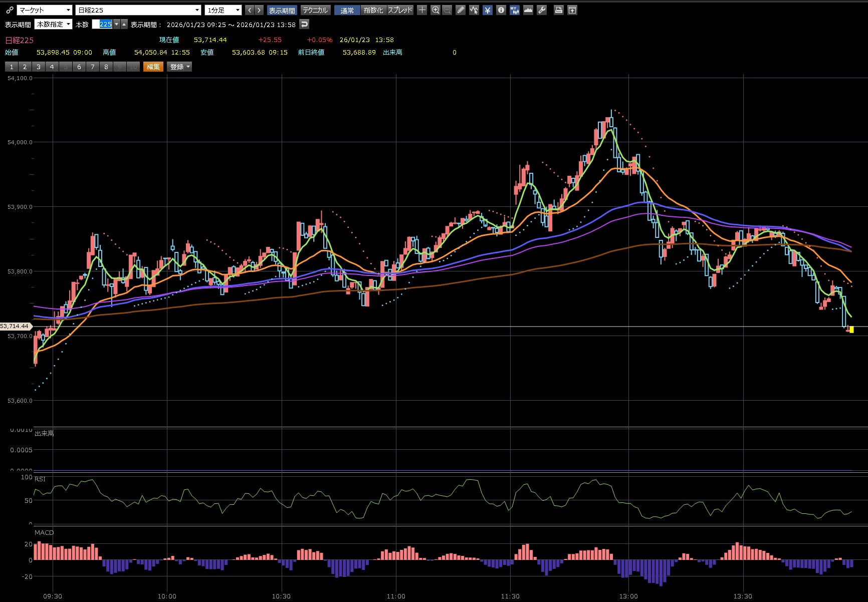The height and width of the screenshot is (602, 868).
Task: Click the zoom in magnifier icon
Action: tap(436, 10)
